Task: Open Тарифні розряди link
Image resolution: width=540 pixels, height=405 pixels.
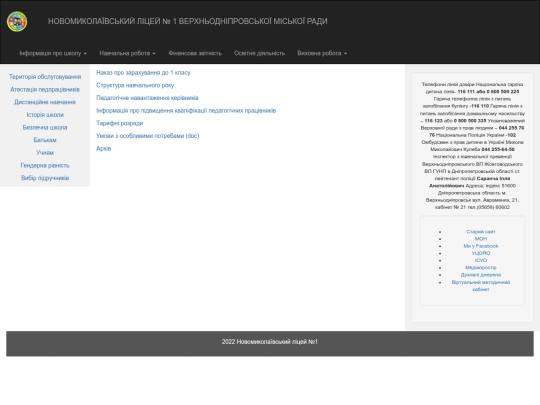Action: pyautogui.click(x=120, y=123)
